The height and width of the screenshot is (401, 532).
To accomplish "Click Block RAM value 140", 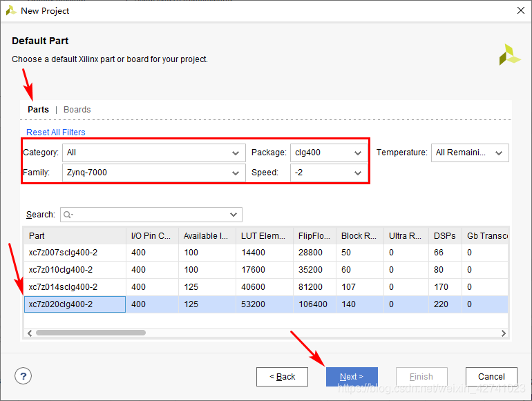I will (348, 304).
